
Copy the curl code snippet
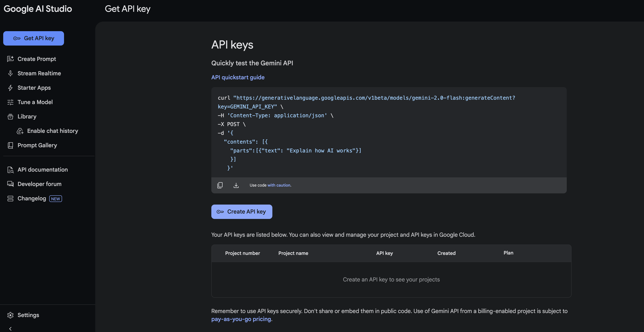pos(220,185)
